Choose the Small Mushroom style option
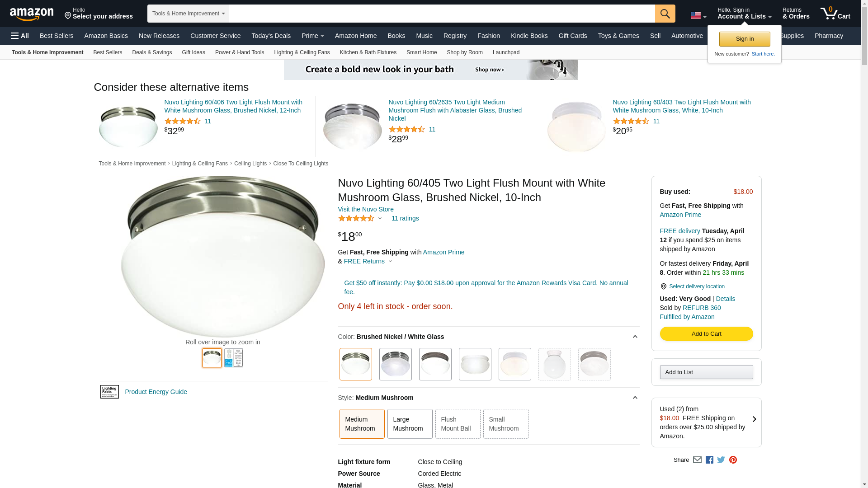The width and height of the screenshot is (868, 488). point(505,424)
